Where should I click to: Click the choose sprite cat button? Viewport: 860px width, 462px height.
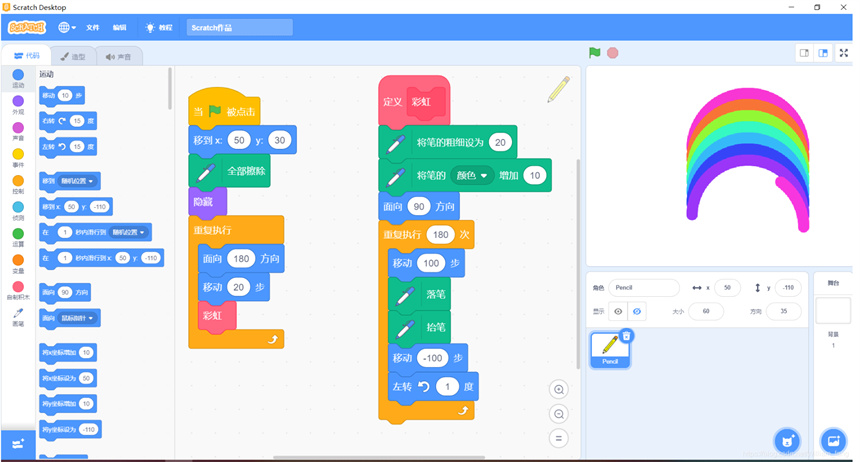click(787, 441)
